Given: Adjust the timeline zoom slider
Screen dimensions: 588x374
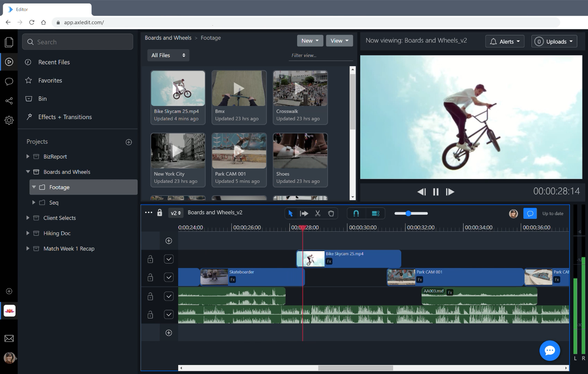Looking at the screenshot, I should tap(408, 213).
